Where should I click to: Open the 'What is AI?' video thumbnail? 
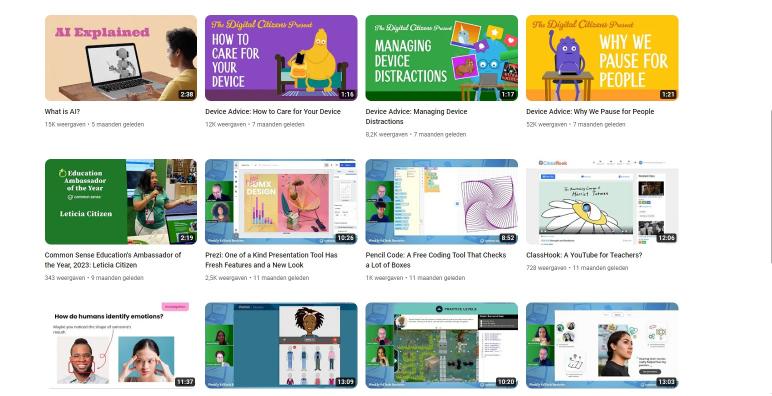(121, 58)
